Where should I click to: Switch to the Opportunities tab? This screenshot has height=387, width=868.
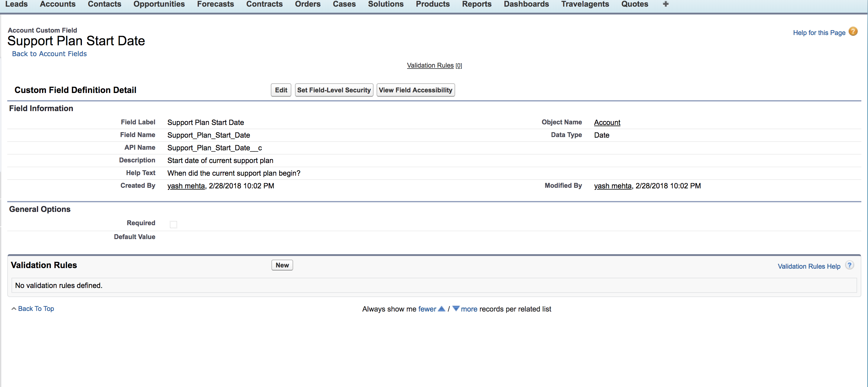coord(159,4)
